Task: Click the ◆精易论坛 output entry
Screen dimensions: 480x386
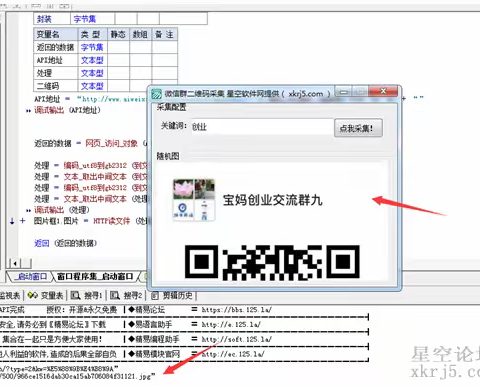Action: tap(147, 310)
